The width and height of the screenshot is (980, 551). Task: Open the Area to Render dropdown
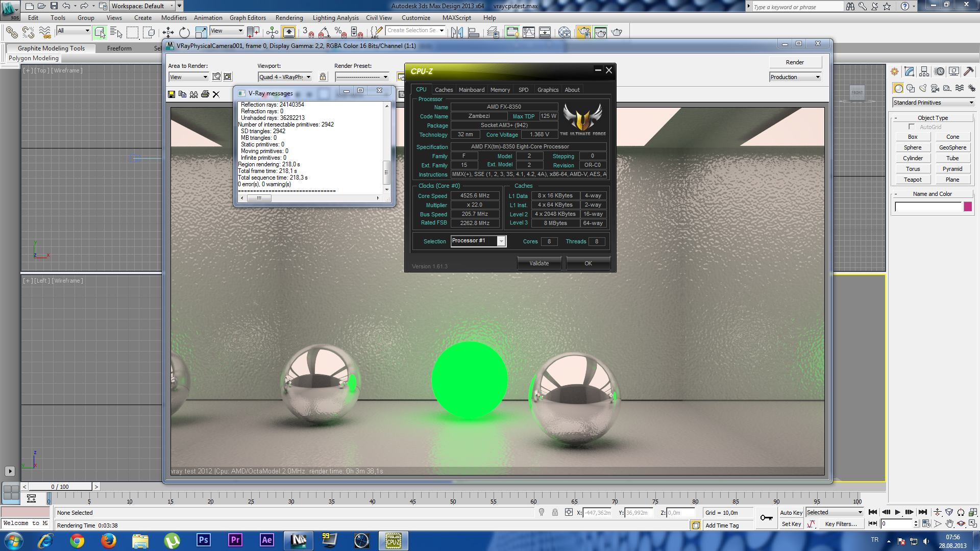coord(188,77)
